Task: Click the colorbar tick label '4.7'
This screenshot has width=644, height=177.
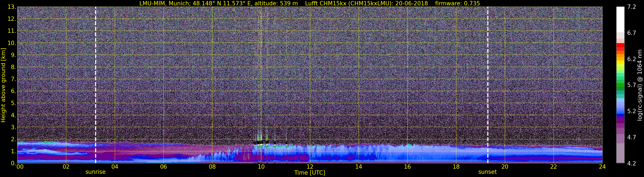Action: click(632, 137)
